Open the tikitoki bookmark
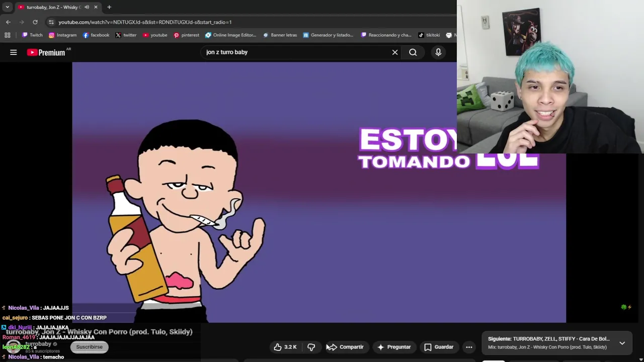The width and height of the screenshot is (644, 362). coord(429,35)
